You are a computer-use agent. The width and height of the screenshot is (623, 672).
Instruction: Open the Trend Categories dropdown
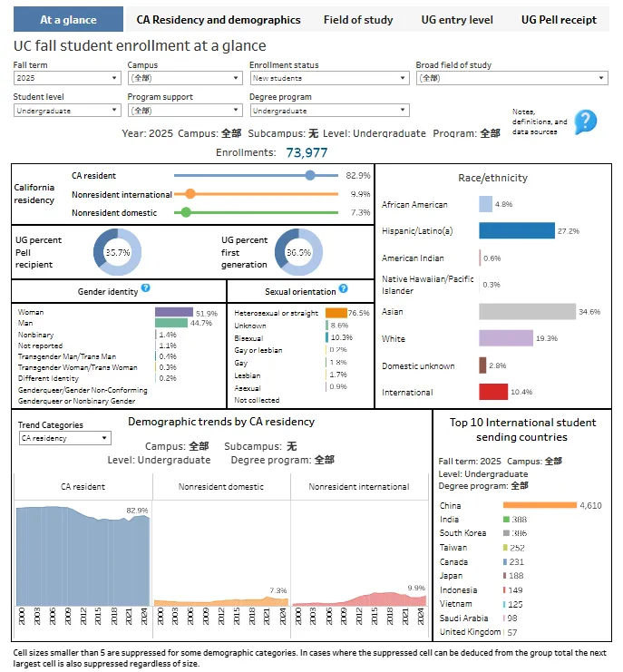point(65,438)
